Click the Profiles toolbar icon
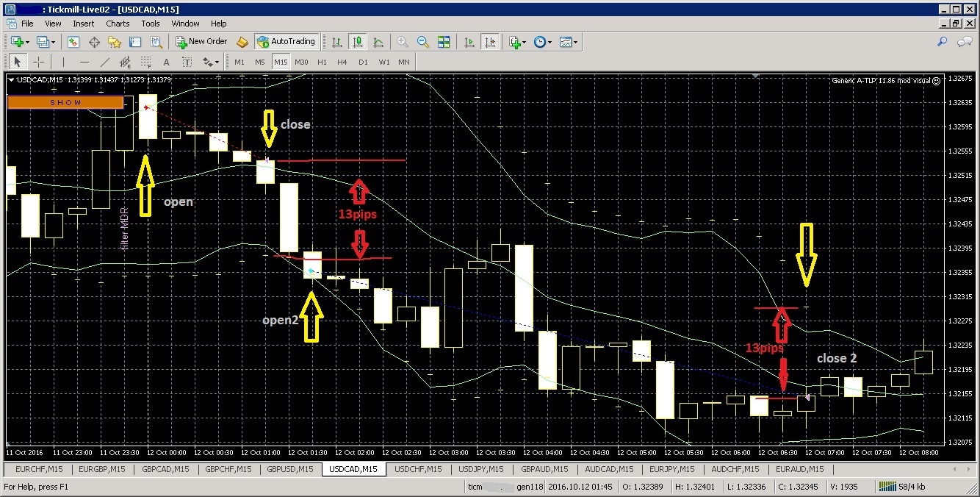Screen dimensions: 980x497 [43, 42]
